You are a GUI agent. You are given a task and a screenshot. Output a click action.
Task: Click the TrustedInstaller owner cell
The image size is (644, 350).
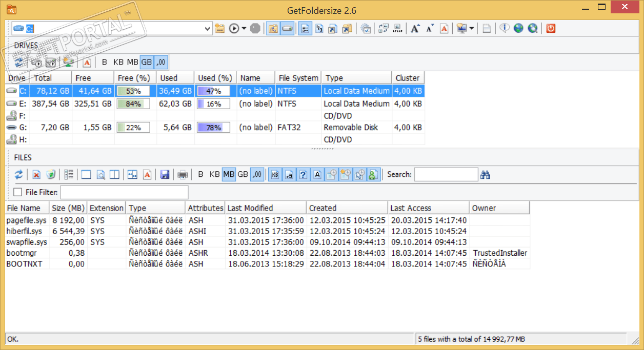(x=500, y=253)
